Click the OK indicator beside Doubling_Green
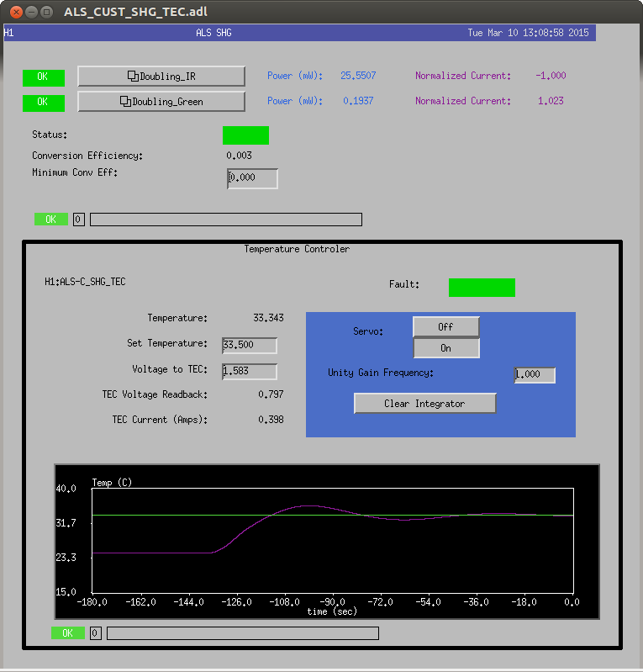This screenshot has width=643, height=672. 43,103
